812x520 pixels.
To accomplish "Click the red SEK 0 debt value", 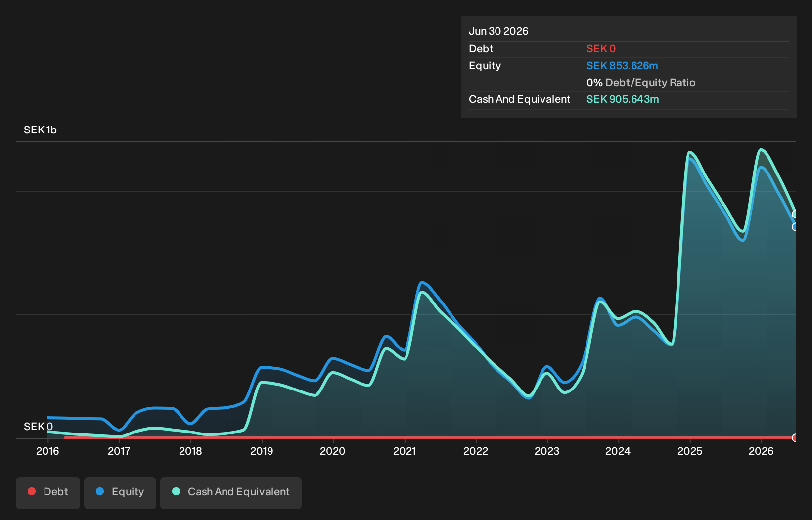I will tap(601, 49).
